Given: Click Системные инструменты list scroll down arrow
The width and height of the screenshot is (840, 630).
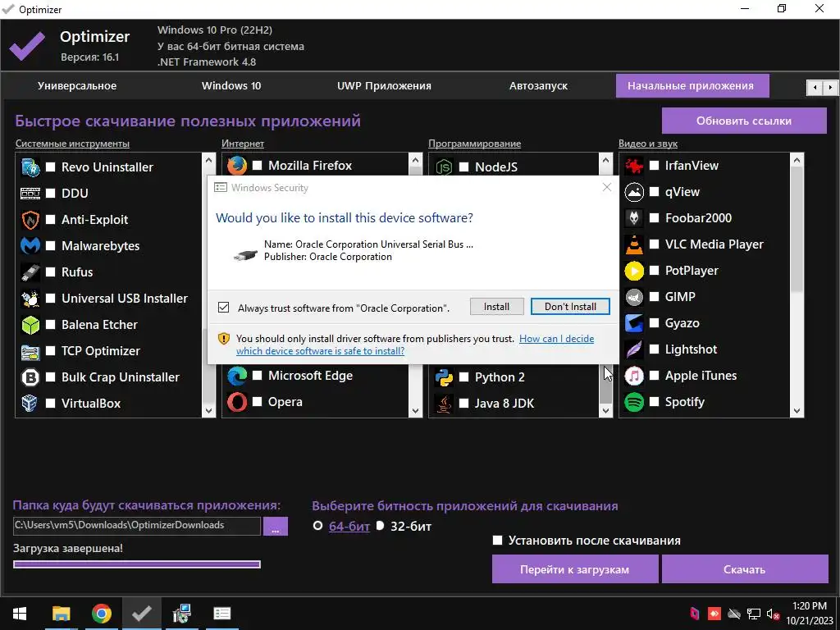Looking at the screenshot, I should click(x=208, y=411).
